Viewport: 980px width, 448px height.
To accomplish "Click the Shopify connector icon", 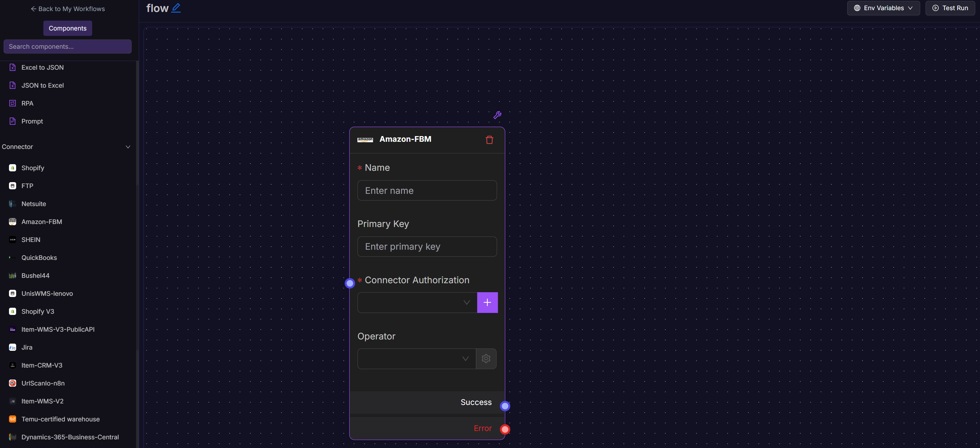I will (x=13, y=168).
